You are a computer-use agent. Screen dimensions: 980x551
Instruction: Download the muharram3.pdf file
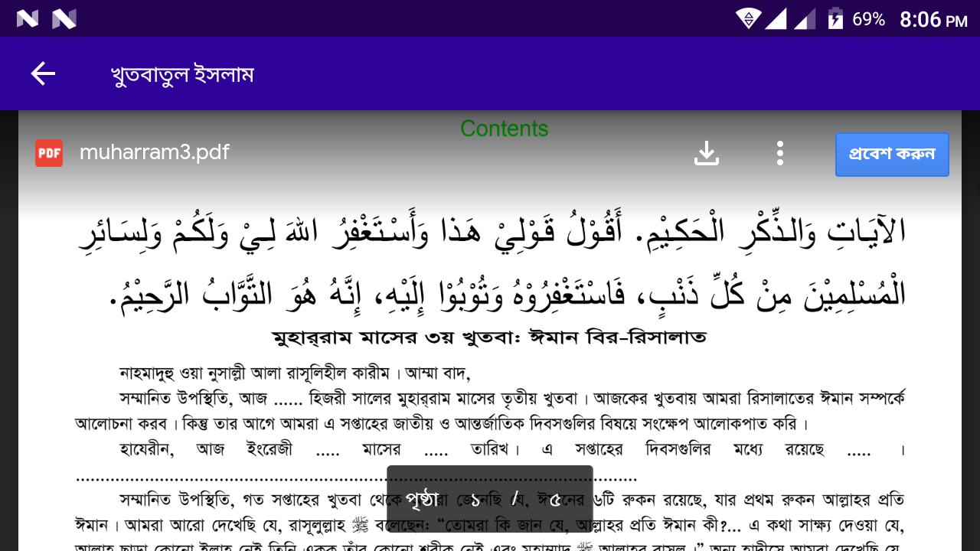point(707,153)
